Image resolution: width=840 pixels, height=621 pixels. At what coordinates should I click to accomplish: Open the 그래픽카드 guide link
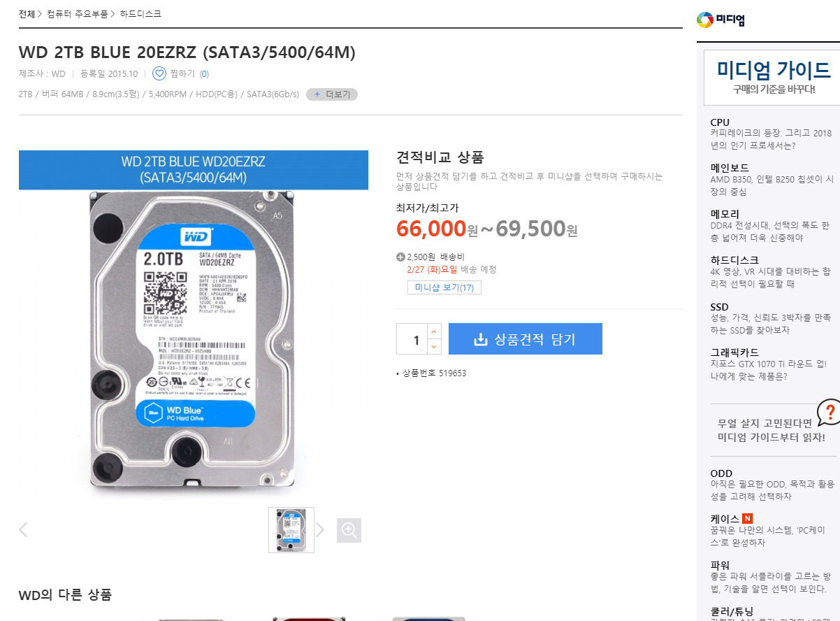click(734, 352)
